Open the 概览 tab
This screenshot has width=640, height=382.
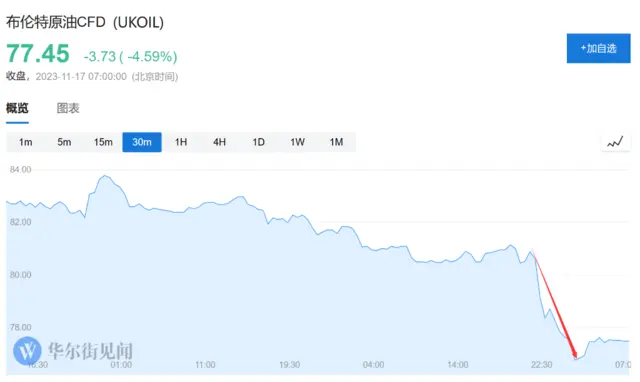tap(17, 108)
